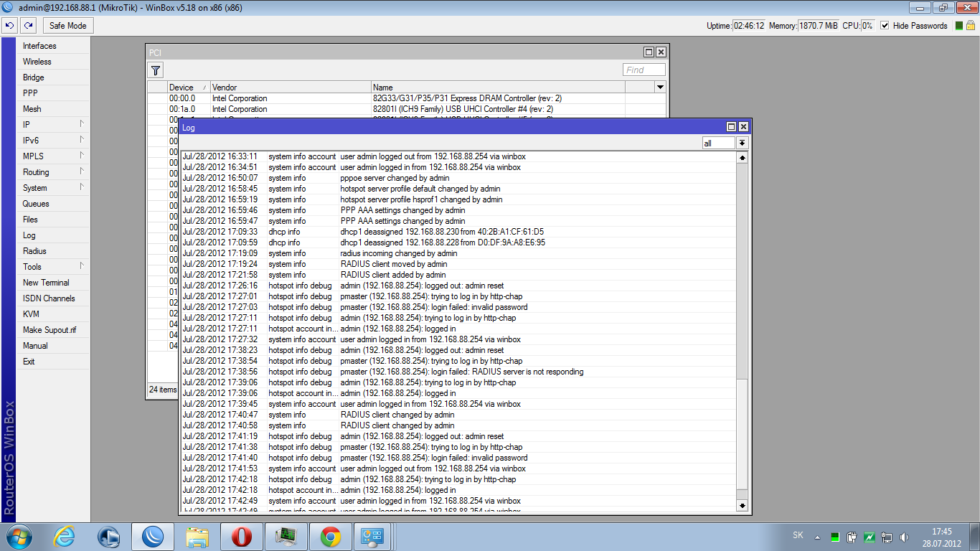Expand the Tools submenu

(54, 267)
